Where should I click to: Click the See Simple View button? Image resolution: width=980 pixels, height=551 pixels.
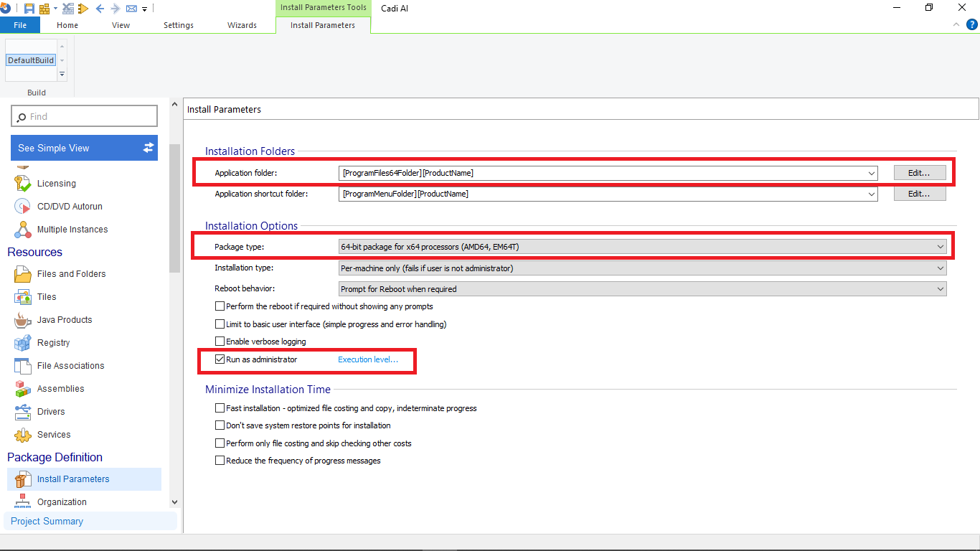click(84, 148)
